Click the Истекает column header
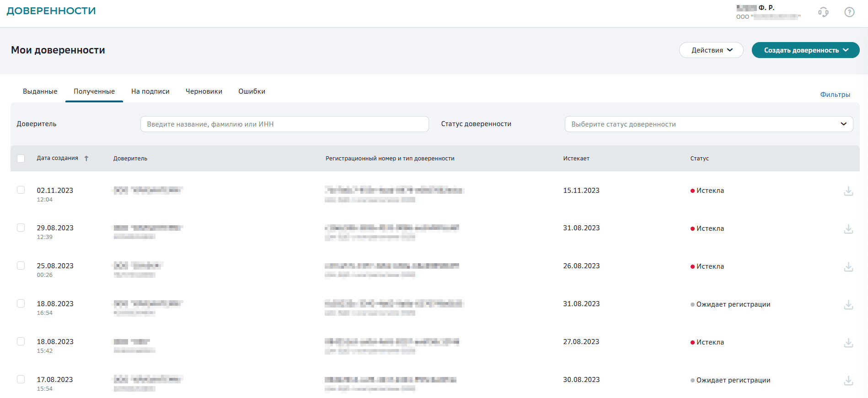This screenshot has height=398, width=868. tap(576, 159)
